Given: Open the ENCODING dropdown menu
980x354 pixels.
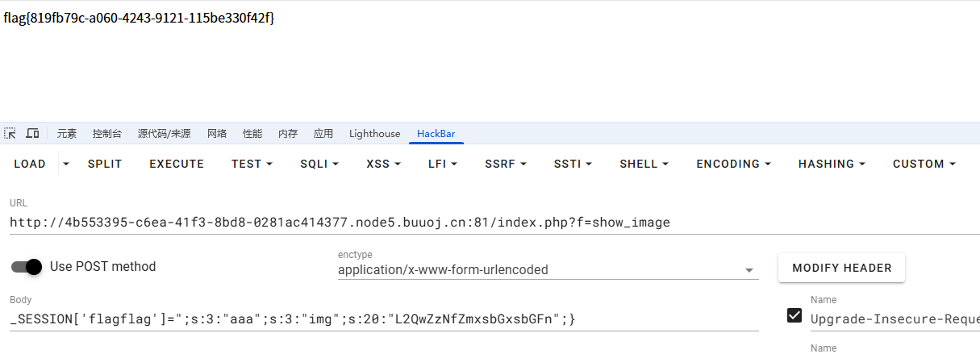Looking at the screenshot, I should (733, 164).
